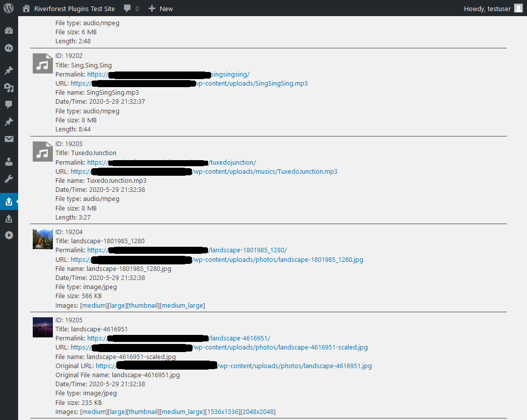The image size is (527, 420).
Task: Click the testuser avatar image
Action: (518, 9)
